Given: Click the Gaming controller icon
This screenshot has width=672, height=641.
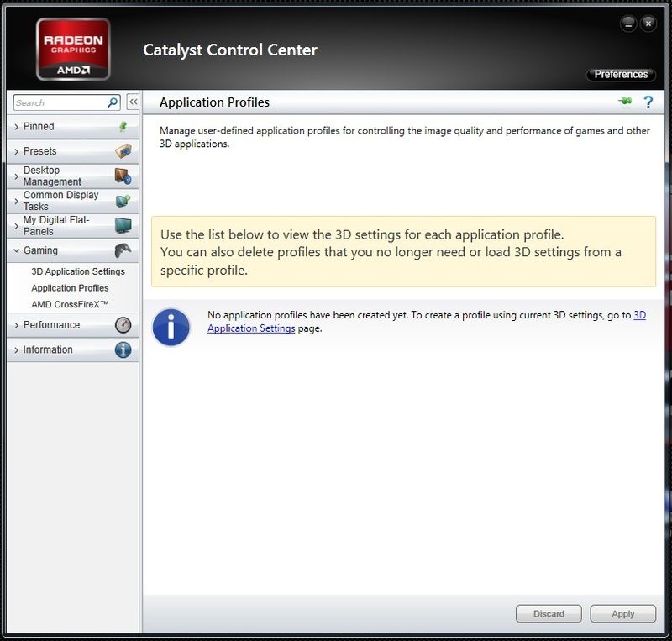Looking at the screenshot, I should [123, 250].
